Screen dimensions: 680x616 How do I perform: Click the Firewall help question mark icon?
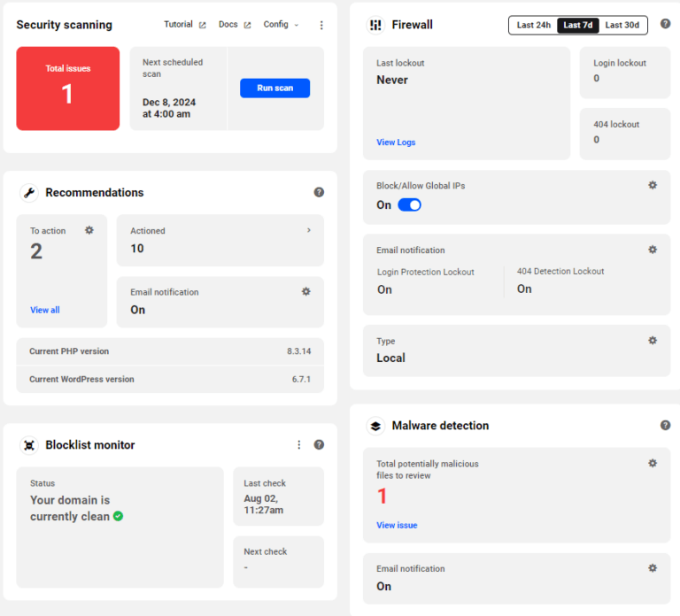point(665,24)
